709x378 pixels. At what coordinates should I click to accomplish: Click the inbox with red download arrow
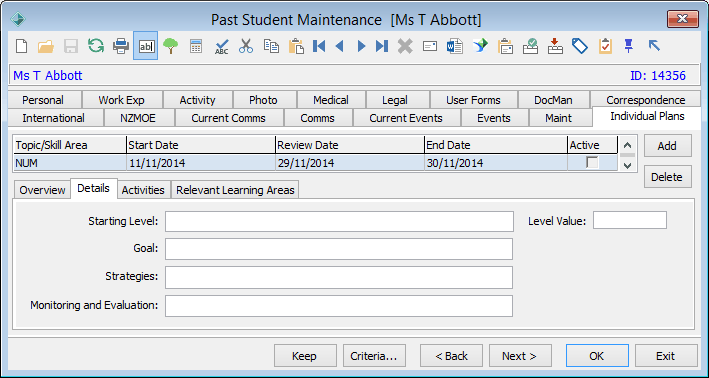(555, 46)
